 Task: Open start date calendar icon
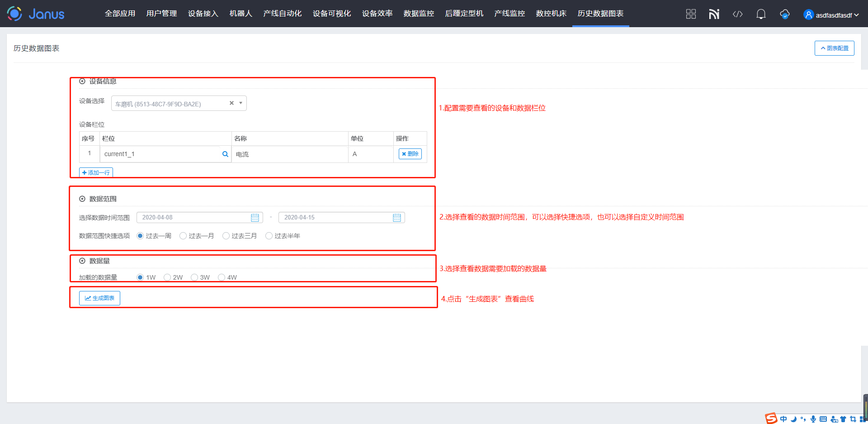(x=255, y=218)
